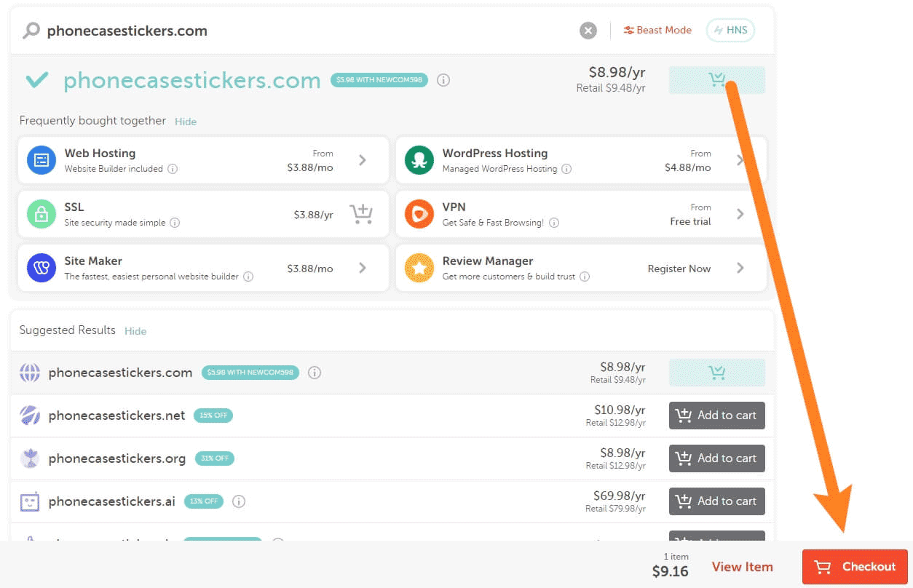913x588 pixels.
Task: Expand the Site Maker option
Action: (x=363, y=268)
